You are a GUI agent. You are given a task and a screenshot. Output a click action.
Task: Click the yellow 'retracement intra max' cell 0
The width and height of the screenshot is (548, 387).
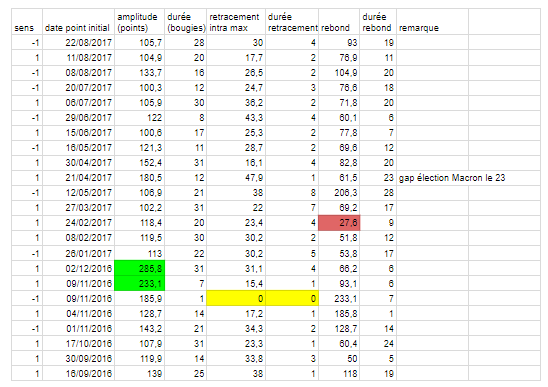click(x=236, y=299)
